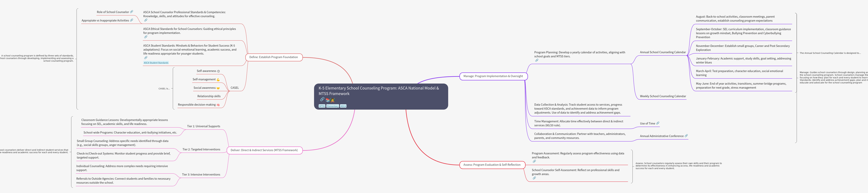Click the teacher emoji in the central topic

(332, 100)
